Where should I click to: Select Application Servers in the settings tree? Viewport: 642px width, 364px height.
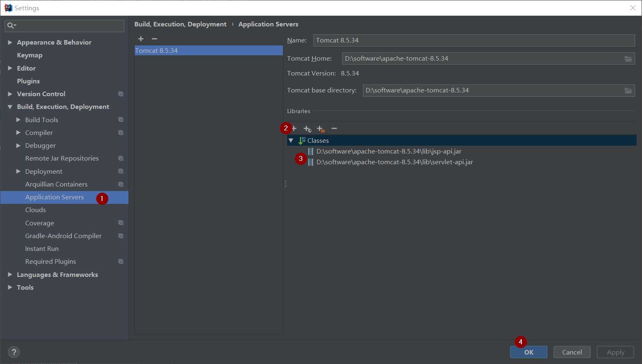(x=64, y=197)
